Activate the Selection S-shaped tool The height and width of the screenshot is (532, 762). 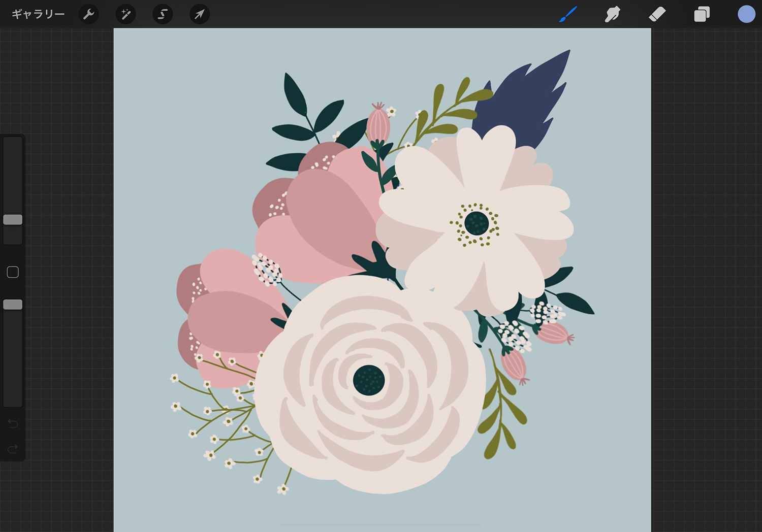pyautogui.click(x=163, y=14)
